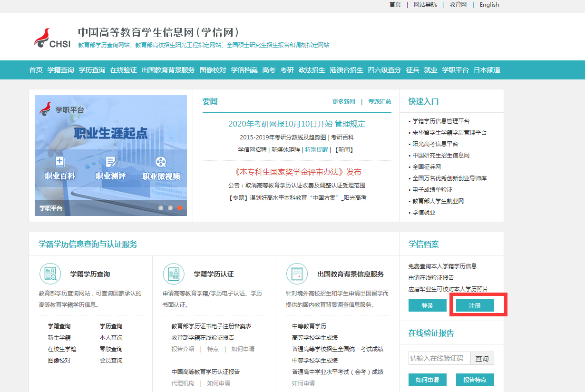Click the 学职平台 banner image
The height and width of the screenshot is (392, 585).
[x=111, y=156]
